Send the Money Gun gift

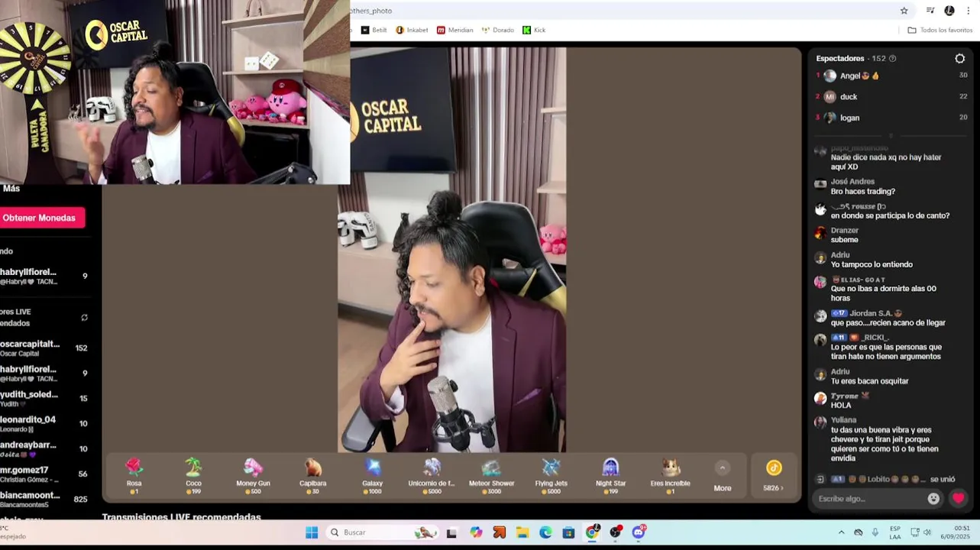click(x=253, y=476)
